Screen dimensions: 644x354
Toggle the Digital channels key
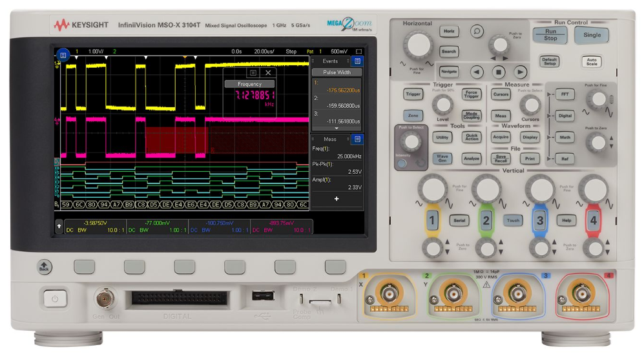click(x=565, y=116)
